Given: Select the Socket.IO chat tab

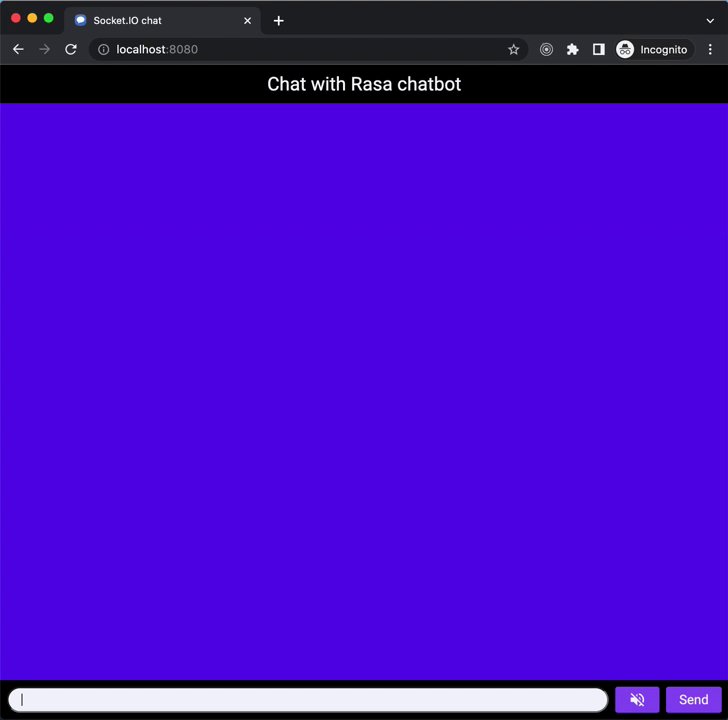Looking at the screenshot, I should pos(162,20).
